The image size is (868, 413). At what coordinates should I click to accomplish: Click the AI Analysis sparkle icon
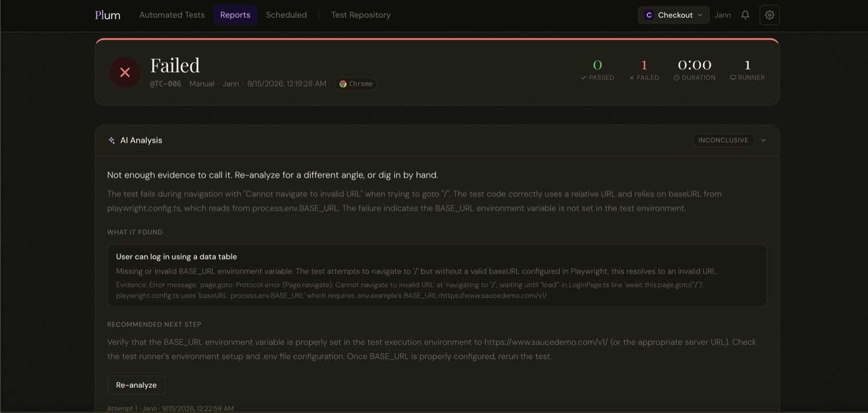coord(111,141)
